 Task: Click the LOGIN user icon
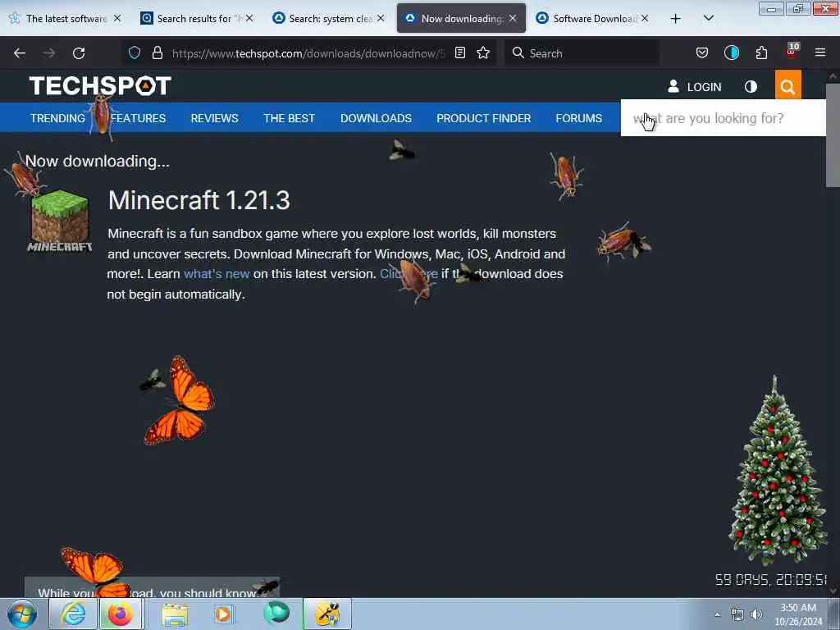click(x=673, y=86)
